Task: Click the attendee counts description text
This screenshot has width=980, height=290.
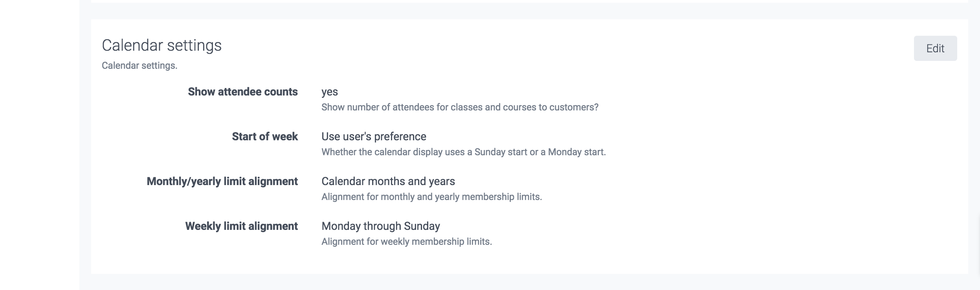Action: [x=459, y=107]
